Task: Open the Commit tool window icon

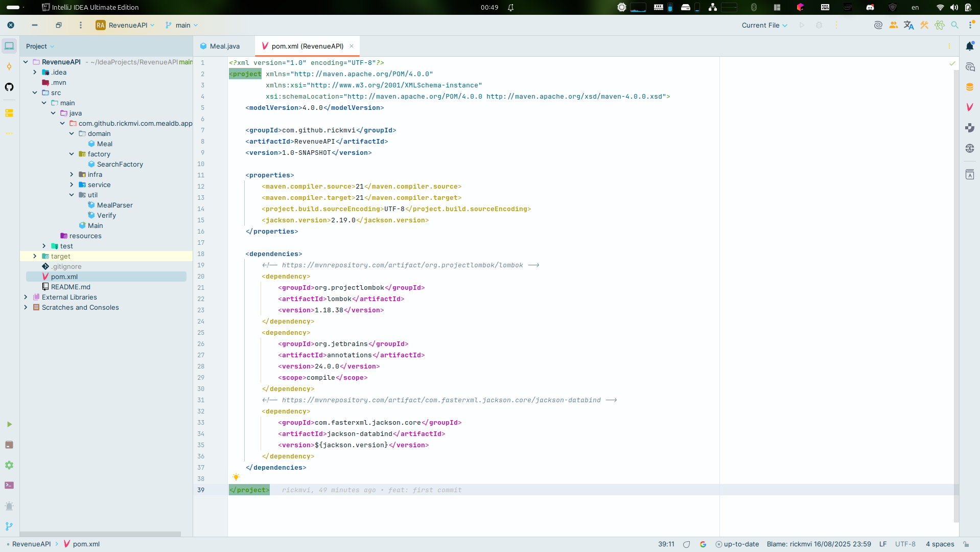Action: 9,66
